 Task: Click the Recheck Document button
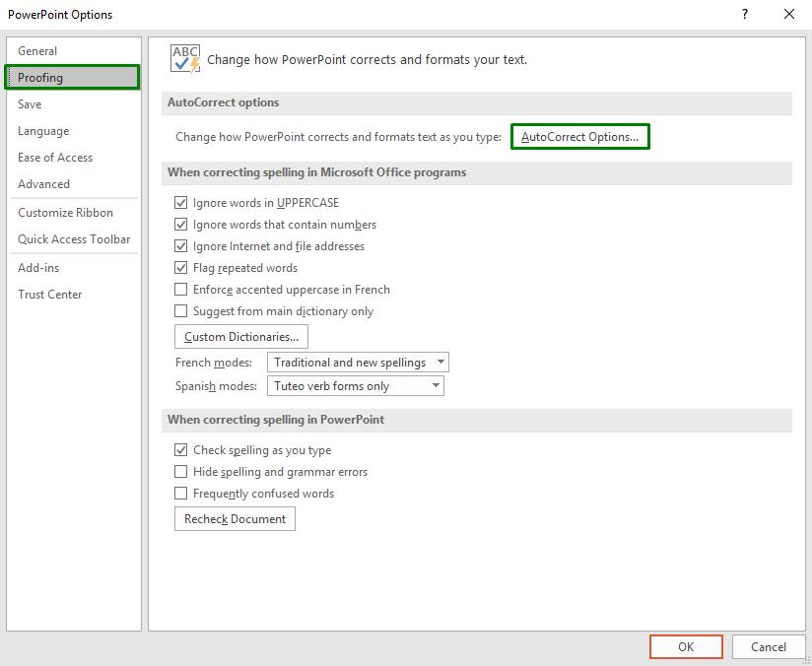coord(235,518)
